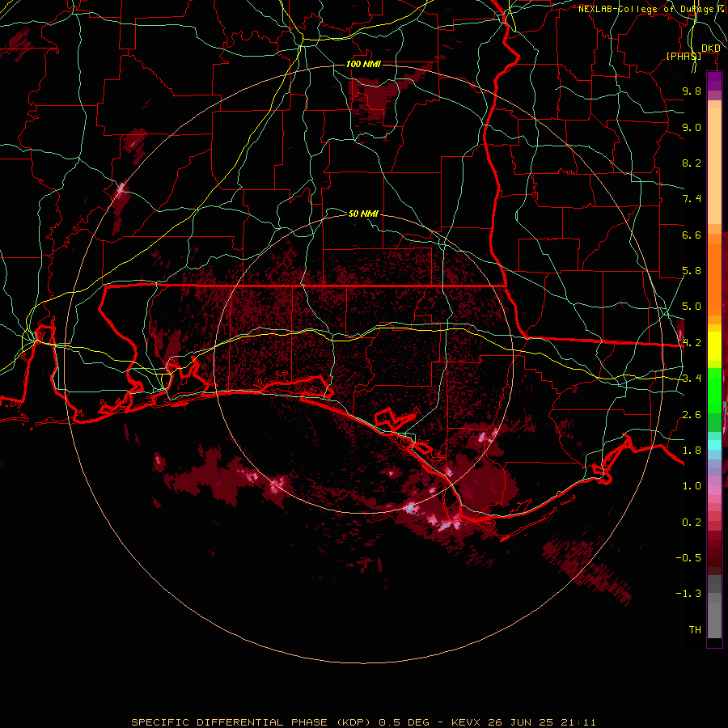This screenshot has width=728, height=728.
Task: Select the 7.4 scale value
Action: click(x=692, y=199)
